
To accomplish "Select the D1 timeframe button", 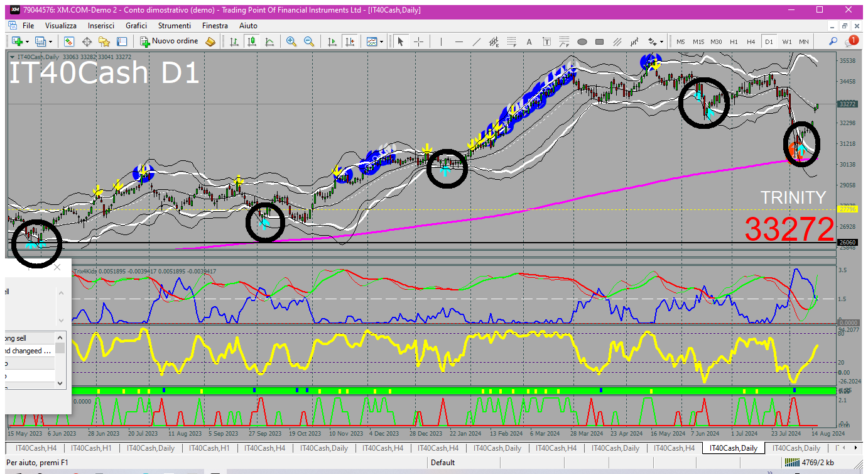I will (769, 41).
